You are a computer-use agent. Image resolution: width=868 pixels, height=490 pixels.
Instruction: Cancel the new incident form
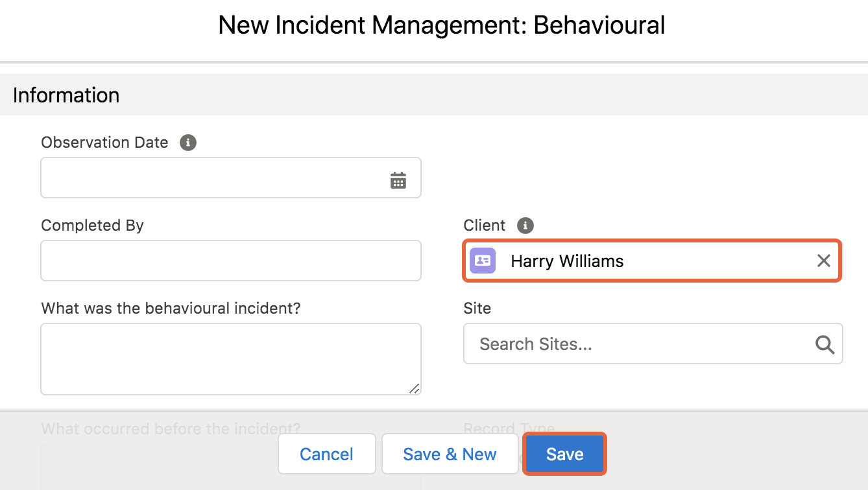point(327,454)
